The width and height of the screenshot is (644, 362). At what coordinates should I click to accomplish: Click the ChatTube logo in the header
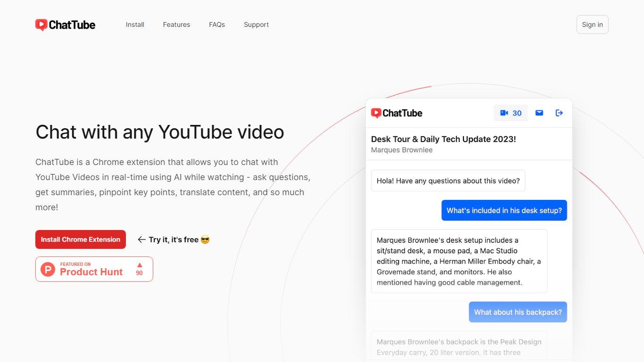(x=65, y=25)
